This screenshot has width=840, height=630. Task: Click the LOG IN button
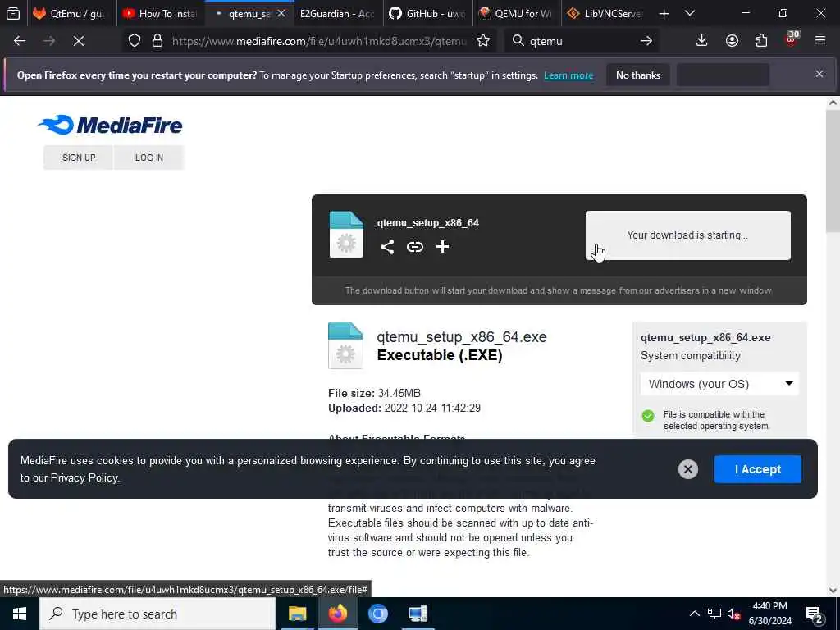pos(149,157)
